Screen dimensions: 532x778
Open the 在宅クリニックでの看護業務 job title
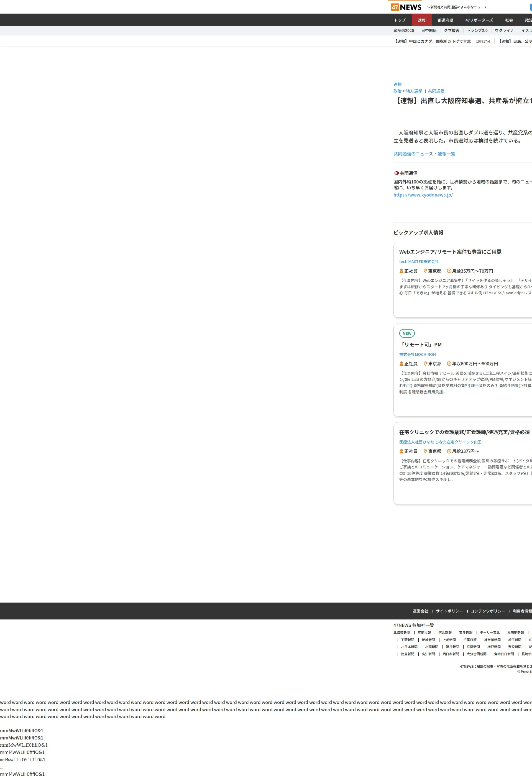pyautogui.click(x=464, y=432)
